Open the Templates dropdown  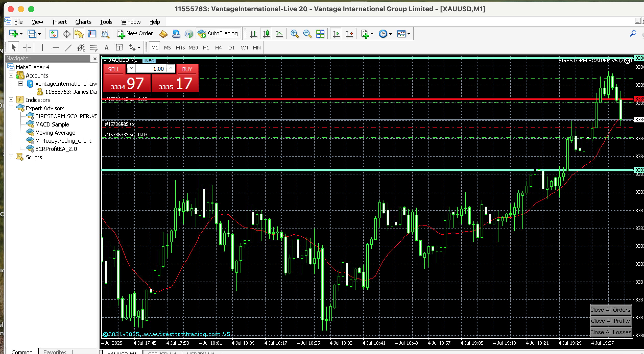click(403, 34)
